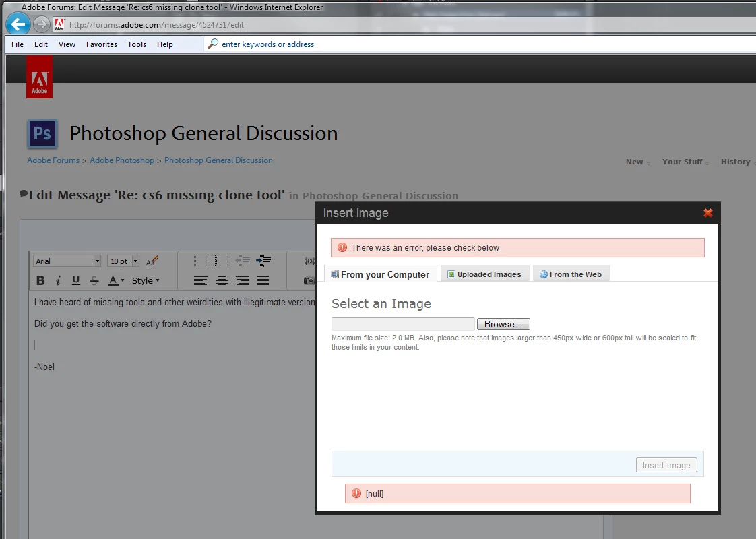The image size is (756, 539).
Task: Click the insert image camera icon
Action: tap(309, 280)
